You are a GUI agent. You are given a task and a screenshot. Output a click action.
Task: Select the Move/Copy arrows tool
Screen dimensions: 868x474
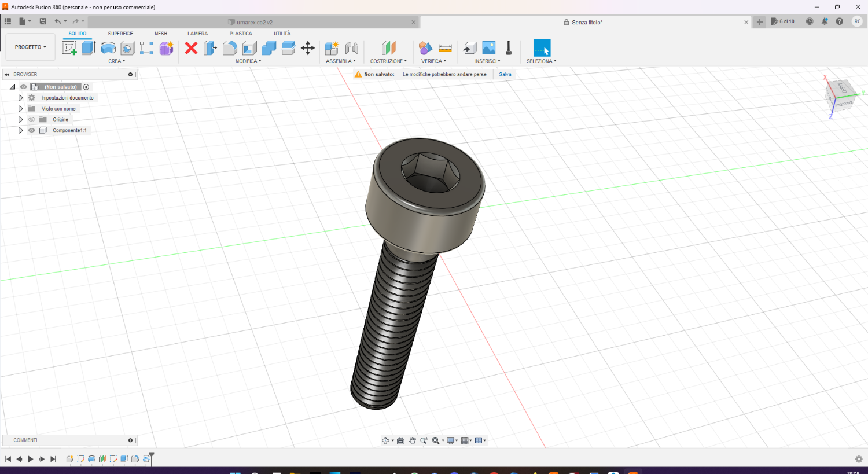pyautogui.click(x=308, y=48)
